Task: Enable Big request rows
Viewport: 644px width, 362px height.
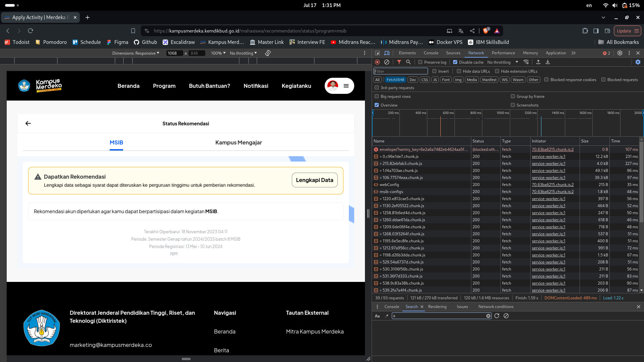Action: click(x=377, y=96)
